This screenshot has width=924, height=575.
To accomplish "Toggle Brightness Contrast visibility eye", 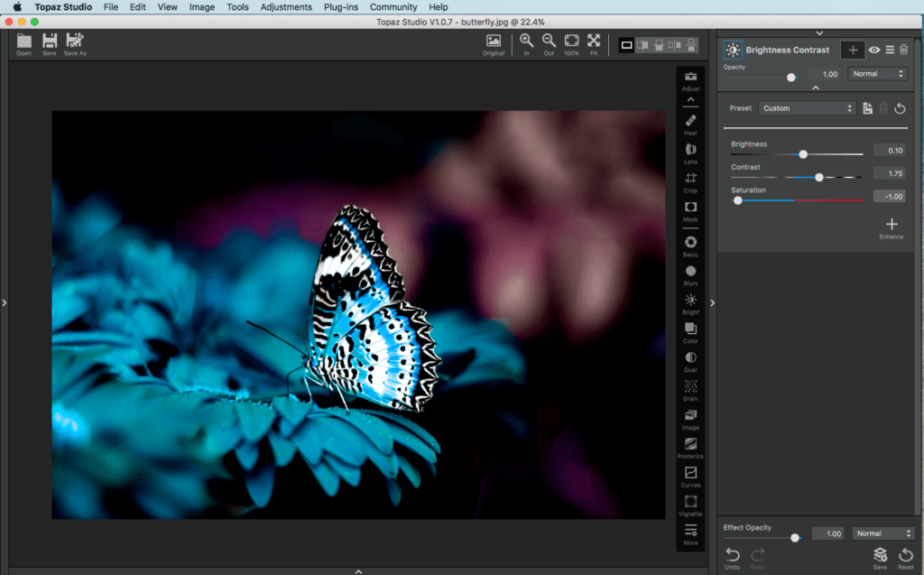I will click(x=873, y=51).
